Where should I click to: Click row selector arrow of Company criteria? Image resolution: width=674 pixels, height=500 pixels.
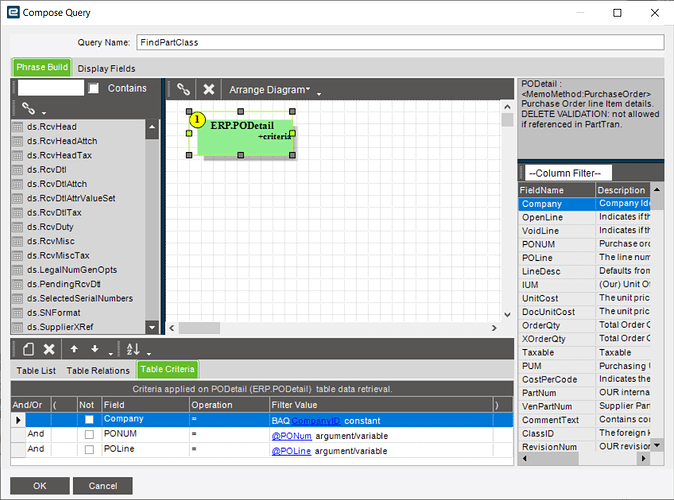(18, 420)
